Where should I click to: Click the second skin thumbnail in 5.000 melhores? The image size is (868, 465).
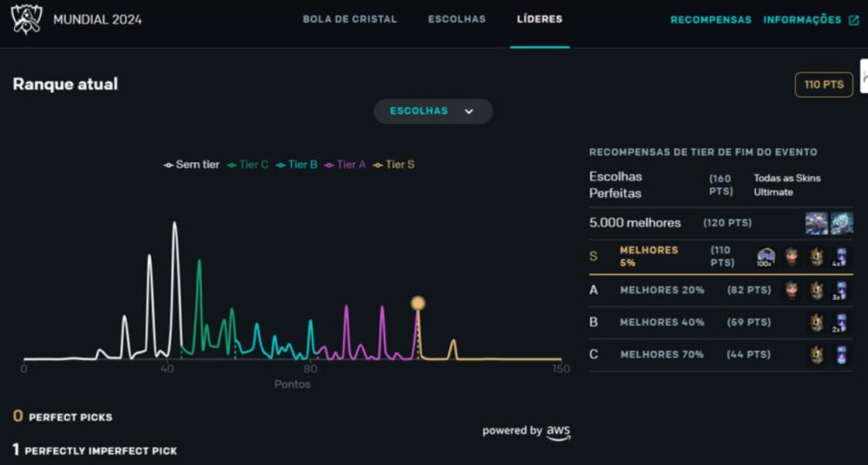[841, 223]
